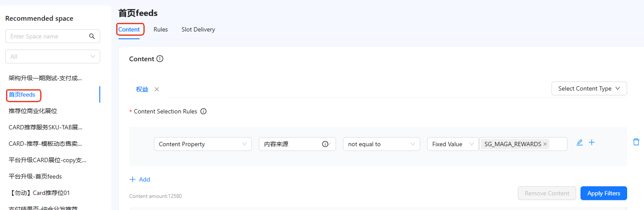Open the not equal to operator dropdown
Viewport: 644px width, 210px height.
click(381, 144)
